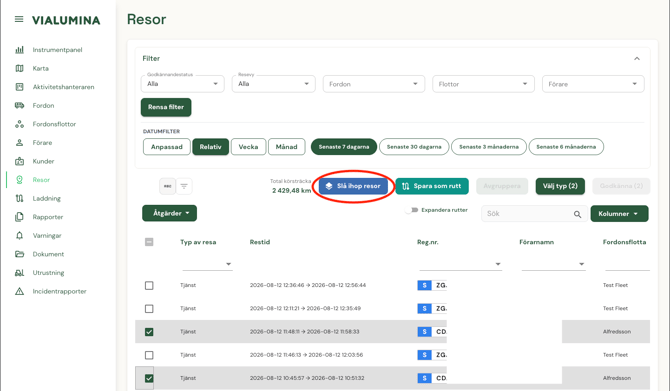Image resolution: width=670 pixels, height=391 pixels.
Task: Select Senaste 3 månaderna range
Action: coord(489,147)
